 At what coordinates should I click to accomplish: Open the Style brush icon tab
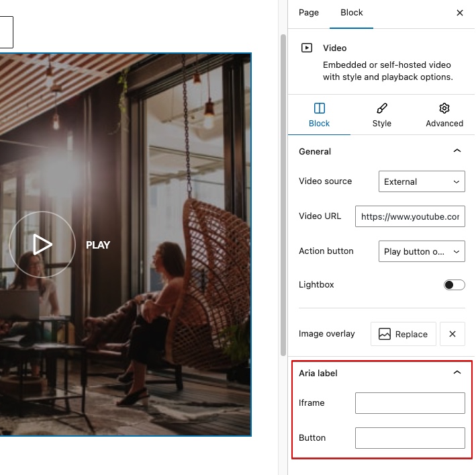[x=382, y=115]
